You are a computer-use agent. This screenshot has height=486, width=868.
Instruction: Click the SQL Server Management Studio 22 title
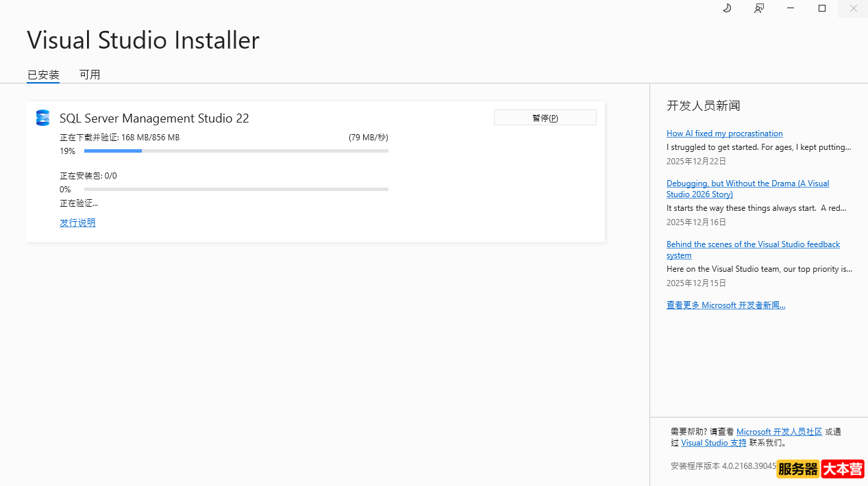tap(154, 118)
